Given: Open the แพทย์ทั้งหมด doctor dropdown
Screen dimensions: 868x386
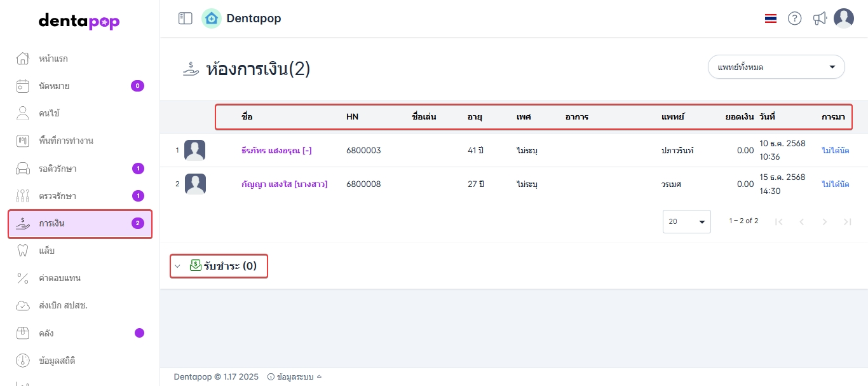Looking at the screenshot, I should pos(776,67).
